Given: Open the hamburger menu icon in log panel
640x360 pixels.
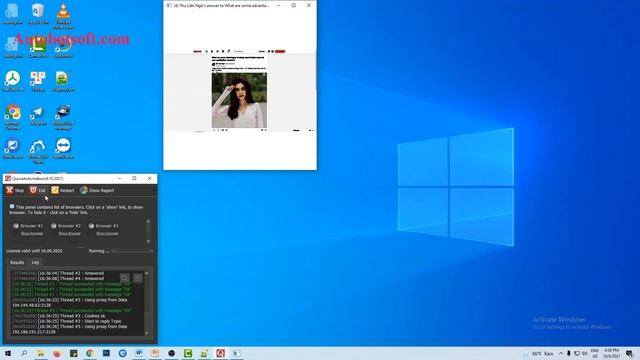Looking at the screenshot, I should pyautogui.click(x=138, y=278).
